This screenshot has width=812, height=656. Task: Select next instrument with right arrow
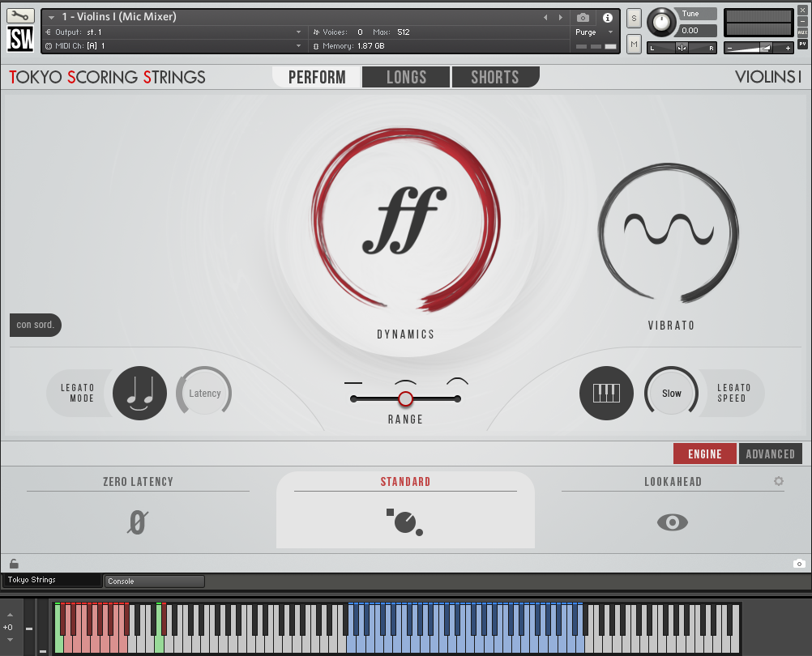560,18
